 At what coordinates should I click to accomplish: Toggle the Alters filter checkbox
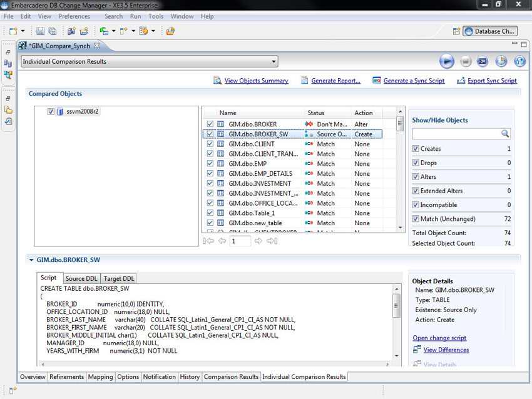tap(416, 176)
